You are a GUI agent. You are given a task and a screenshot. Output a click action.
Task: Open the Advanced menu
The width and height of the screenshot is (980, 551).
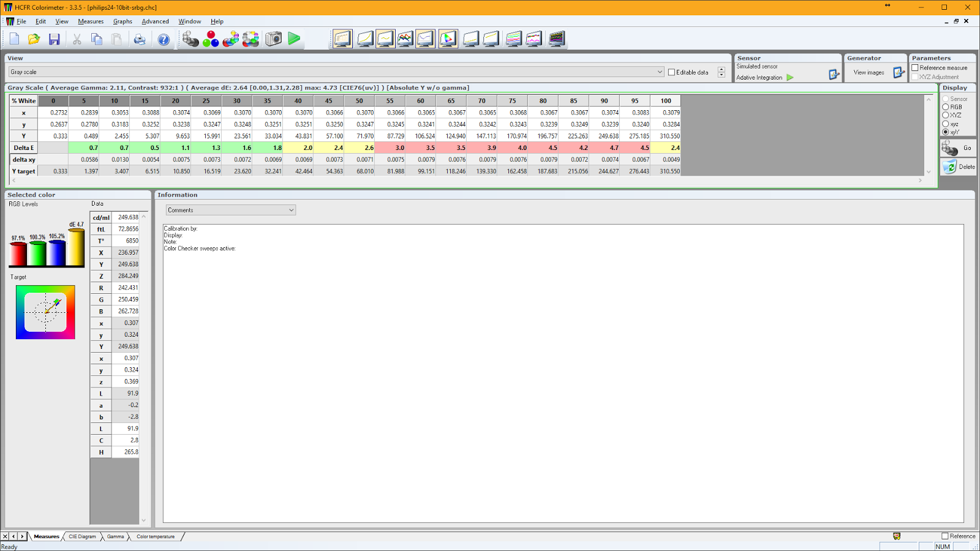click(x=156, y=21)
